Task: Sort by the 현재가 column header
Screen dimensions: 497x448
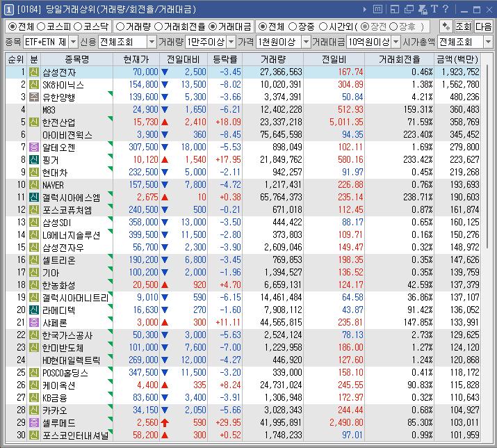Action: (x=136, y=59)
